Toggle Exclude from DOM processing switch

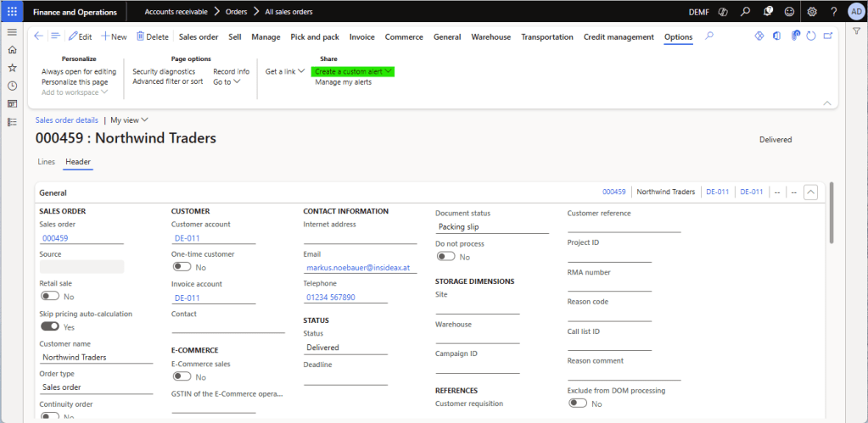[579, 404]
